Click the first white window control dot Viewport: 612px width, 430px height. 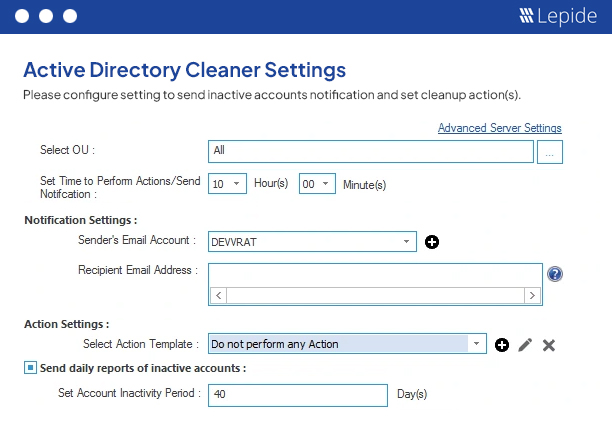click(x=22, y=16)
